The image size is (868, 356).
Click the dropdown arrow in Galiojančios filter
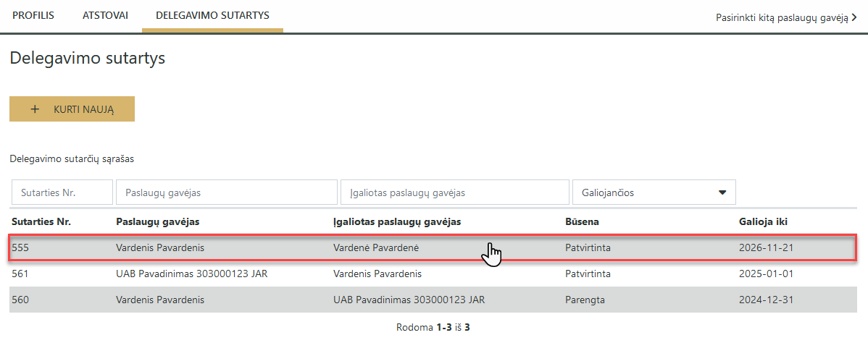pos(722,192)
